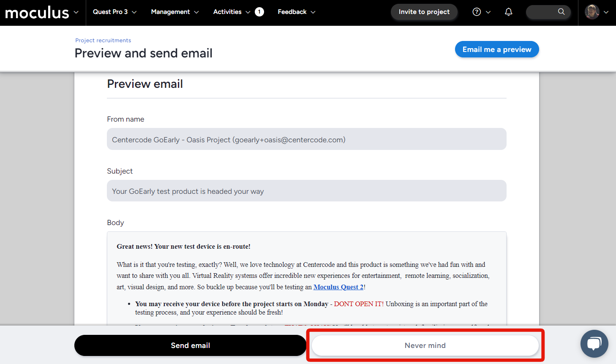Click the Invite to project button

[x=424, y=12]
